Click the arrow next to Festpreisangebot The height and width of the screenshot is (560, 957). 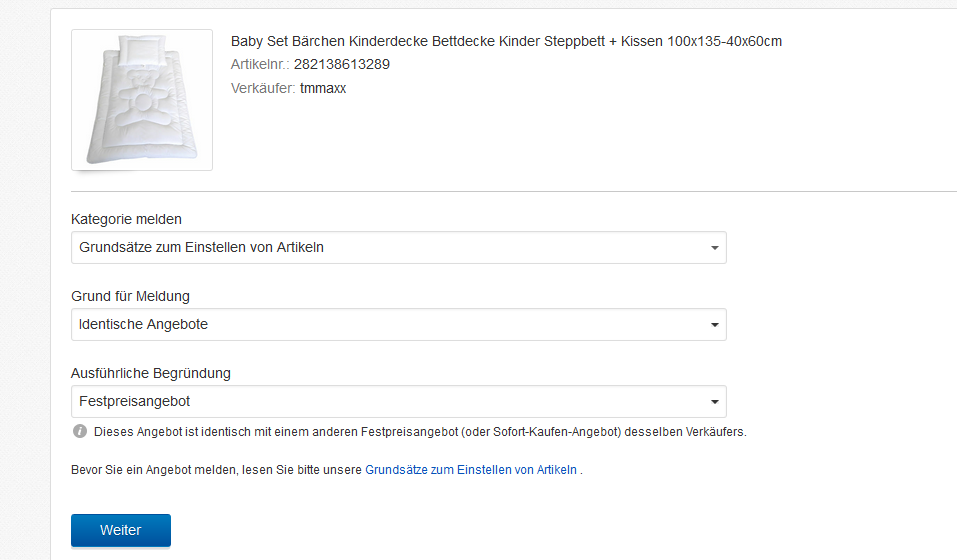(714, 402)
